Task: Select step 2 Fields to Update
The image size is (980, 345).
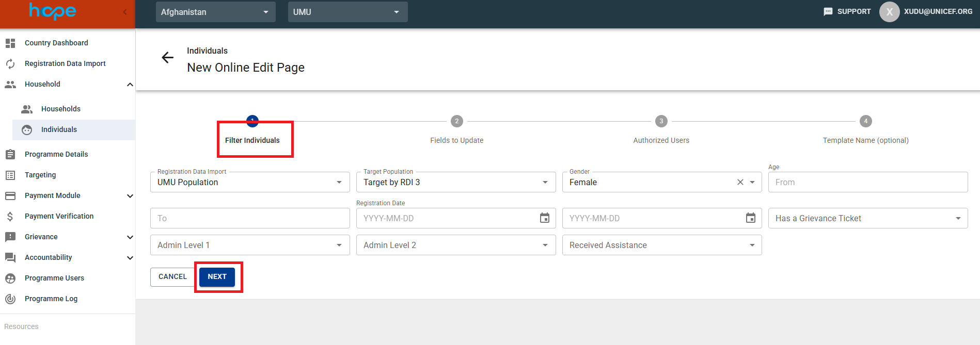Action: coord(456,122)
